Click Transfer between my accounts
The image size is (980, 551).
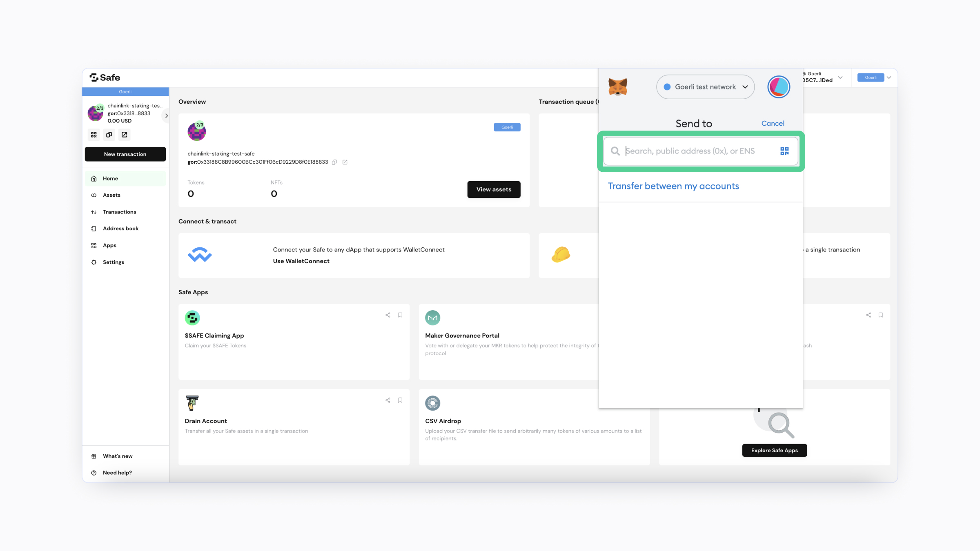click(x=673, y=186)
